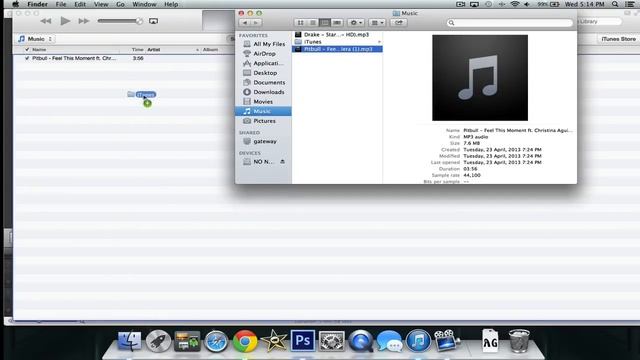Expand the iTunes folder arrow
The width and height of the screenshot is (640, 360).
click(379, 42)
